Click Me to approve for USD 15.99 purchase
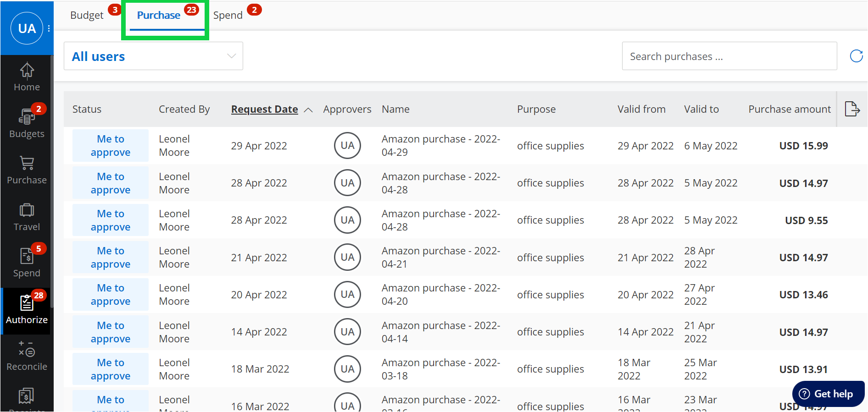868x412 pixels. tap(110, 145)
